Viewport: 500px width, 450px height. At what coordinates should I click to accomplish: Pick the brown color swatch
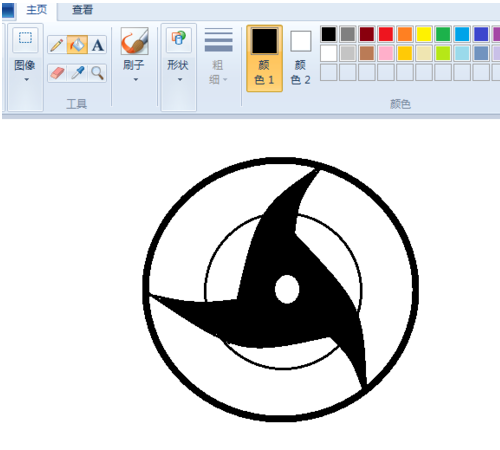[367, 53]
